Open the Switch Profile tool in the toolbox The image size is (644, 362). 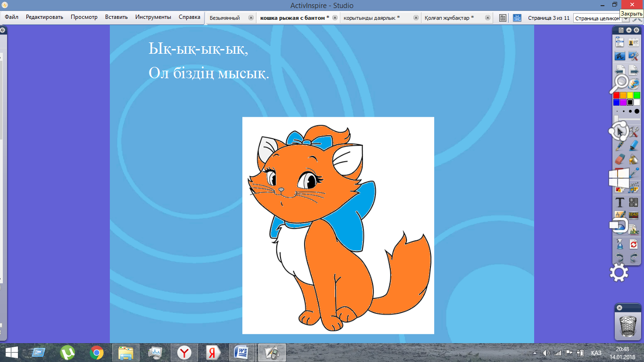[x=634, y=42]
